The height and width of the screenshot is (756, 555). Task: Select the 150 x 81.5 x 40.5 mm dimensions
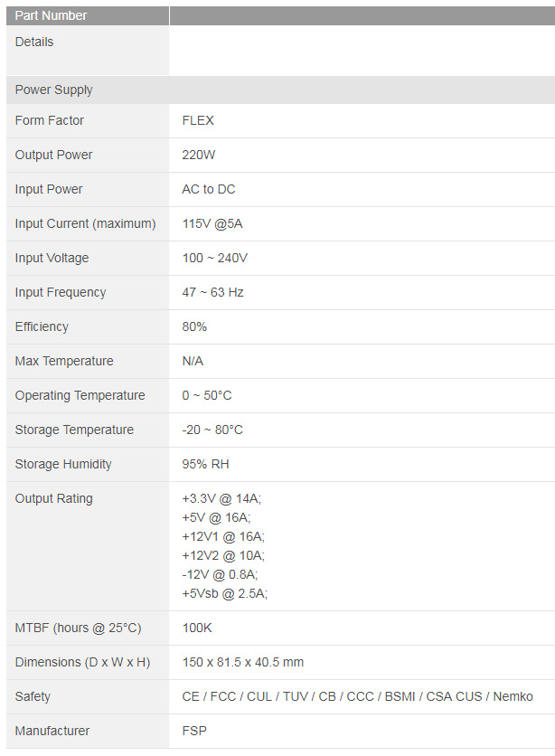click(x=243, y=662)
